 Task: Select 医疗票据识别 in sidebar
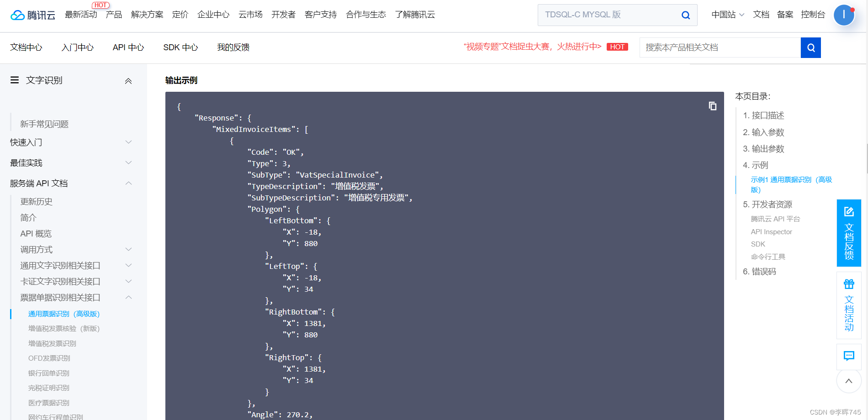coord(49,403)
